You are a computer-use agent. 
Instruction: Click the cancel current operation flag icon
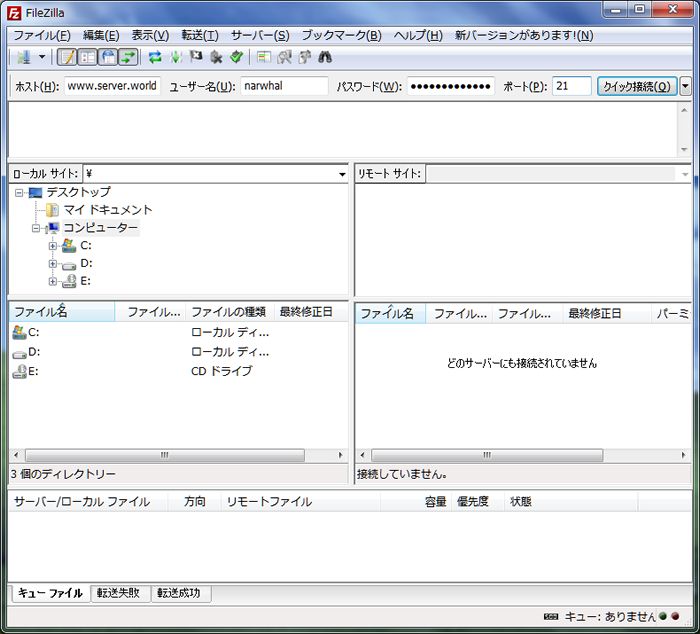[x=196, y=57]
